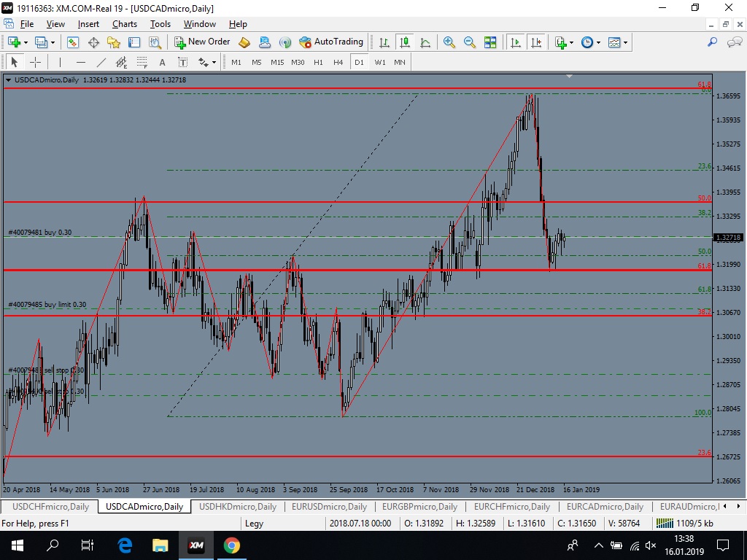The height and width of the screenshot is (560, 747).
Task: Select the text tool
Action: (x=163, y=63)
